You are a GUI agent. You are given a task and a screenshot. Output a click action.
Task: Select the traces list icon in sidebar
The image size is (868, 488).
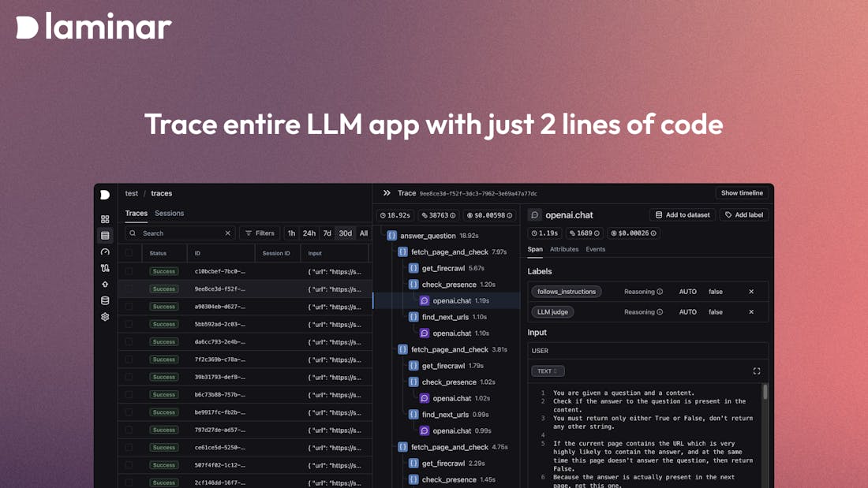[x=105, y=236]
